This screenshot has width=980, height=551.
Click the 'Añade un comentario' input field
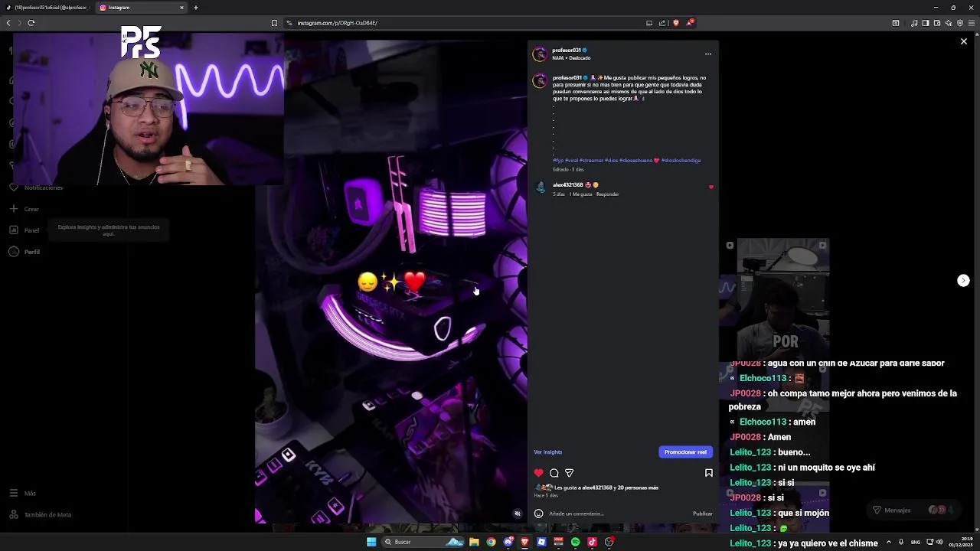click(617, 514)
